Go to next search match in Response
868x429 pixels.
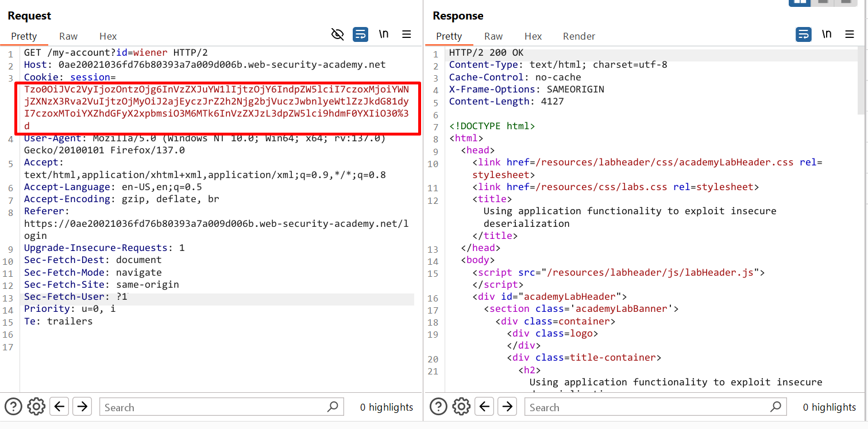click(507, 407)
